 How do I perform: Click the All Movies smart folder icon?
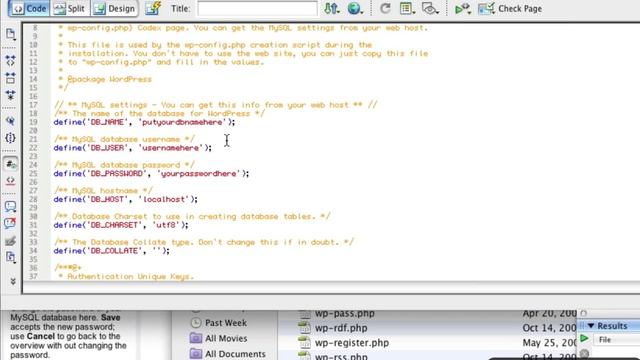click(x=196, y=338)
